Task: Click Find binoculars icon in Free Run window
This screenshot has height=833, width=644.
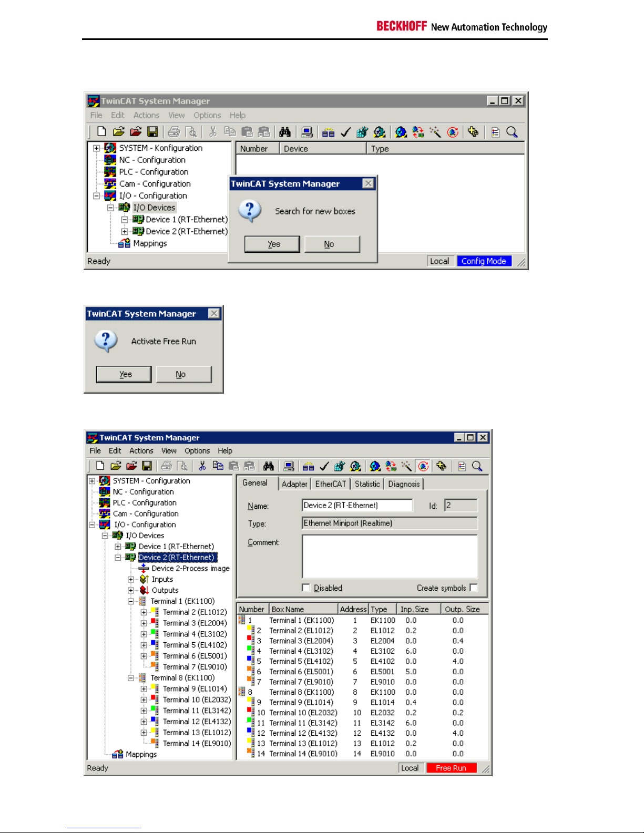Action: [x=269, y=466]
